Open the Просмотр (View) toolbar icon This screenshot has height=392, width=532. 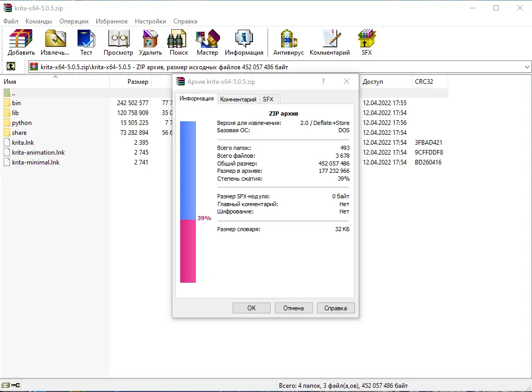click(118, 38)
